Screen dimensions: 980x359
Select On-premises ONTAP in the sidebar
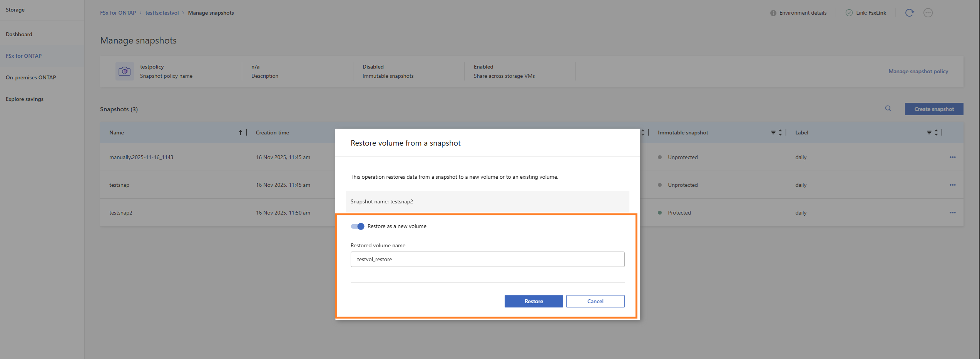coord(31,77)
